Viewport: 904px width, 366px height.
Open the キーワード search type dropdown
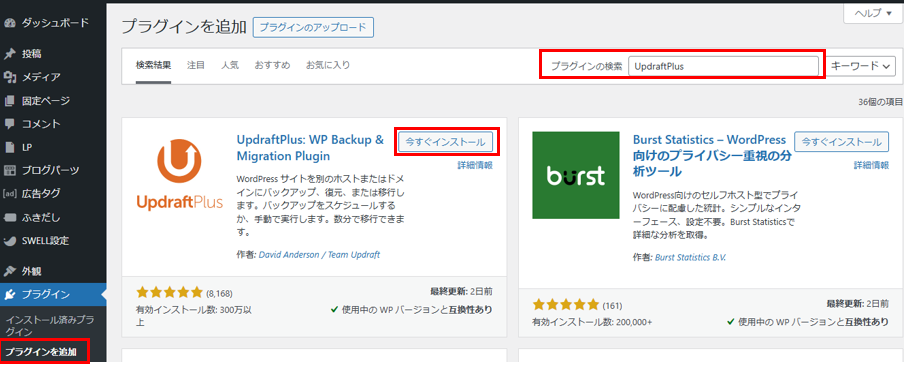coord(862,66)
